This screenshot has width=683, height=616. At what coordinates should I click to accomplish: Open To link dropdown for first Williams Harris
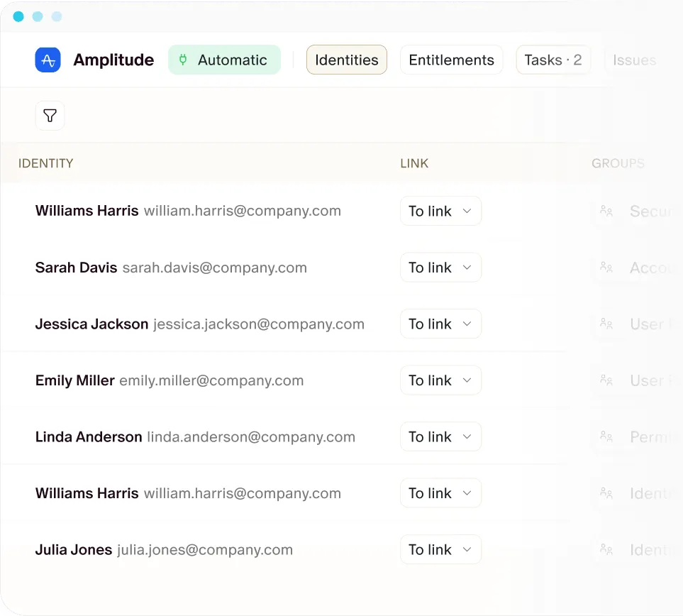point(441,211)
